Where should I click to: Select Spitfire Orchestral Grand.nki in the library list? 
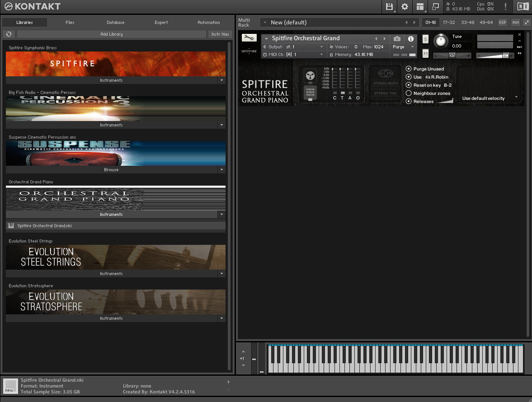tap(116, 226)
